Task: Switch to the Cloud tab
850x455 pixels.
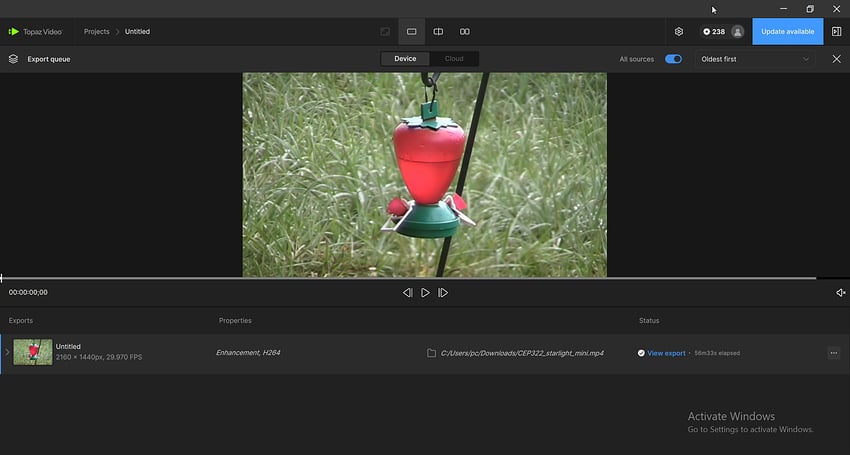Action: tap(454, 59)
